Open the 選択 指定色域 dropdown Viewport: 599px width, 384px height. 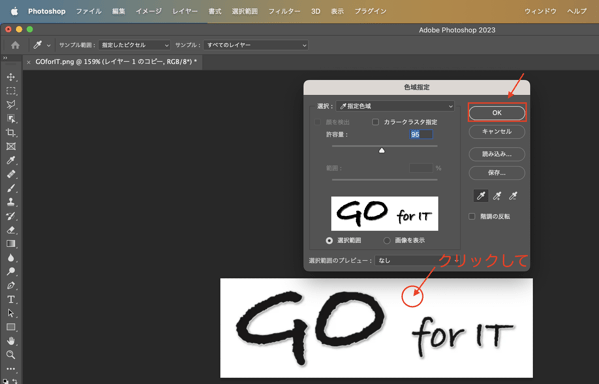point(395,106)
